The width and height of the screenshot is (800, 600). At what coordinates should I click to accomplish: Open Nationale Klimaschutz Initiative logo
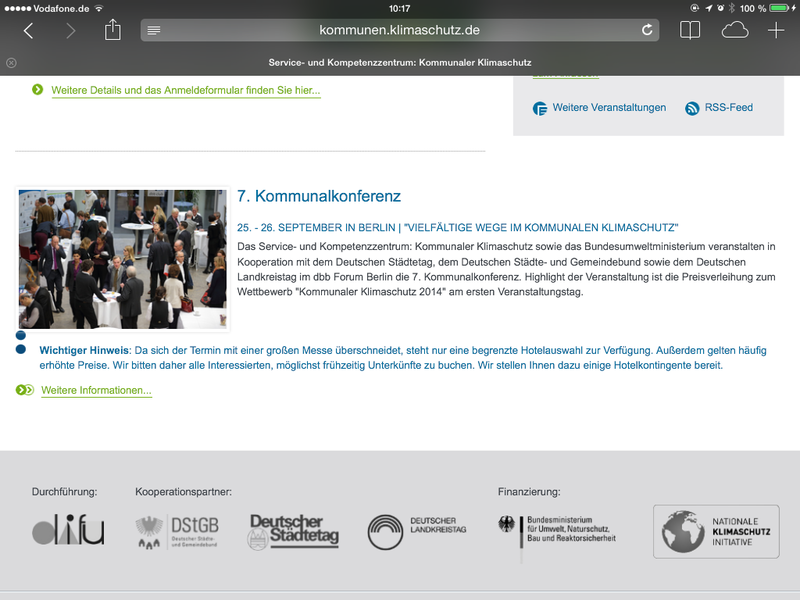coord(715,531)
